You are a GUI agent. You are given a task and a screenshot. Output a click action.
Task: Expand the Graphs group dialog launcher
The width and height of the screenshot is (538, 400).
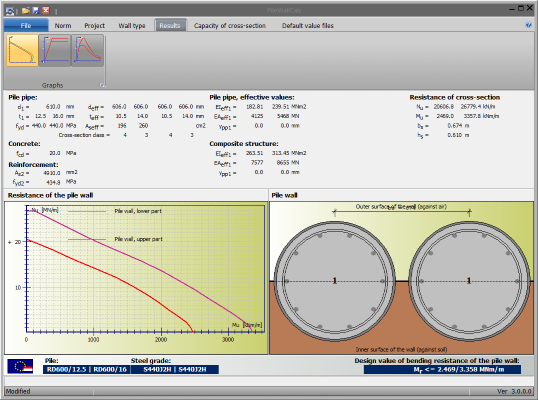click(x=102, y=85)
